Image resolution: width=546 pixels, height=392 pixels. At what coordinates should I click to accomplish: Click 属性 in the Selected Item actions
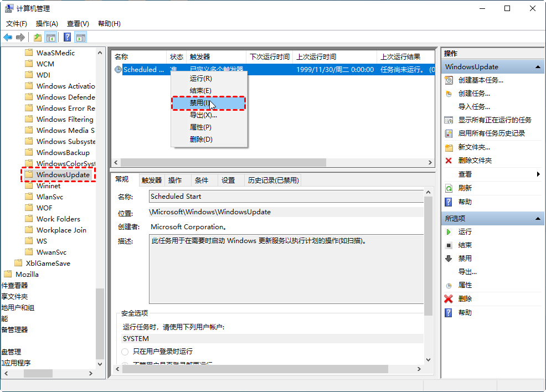point(465,285)
